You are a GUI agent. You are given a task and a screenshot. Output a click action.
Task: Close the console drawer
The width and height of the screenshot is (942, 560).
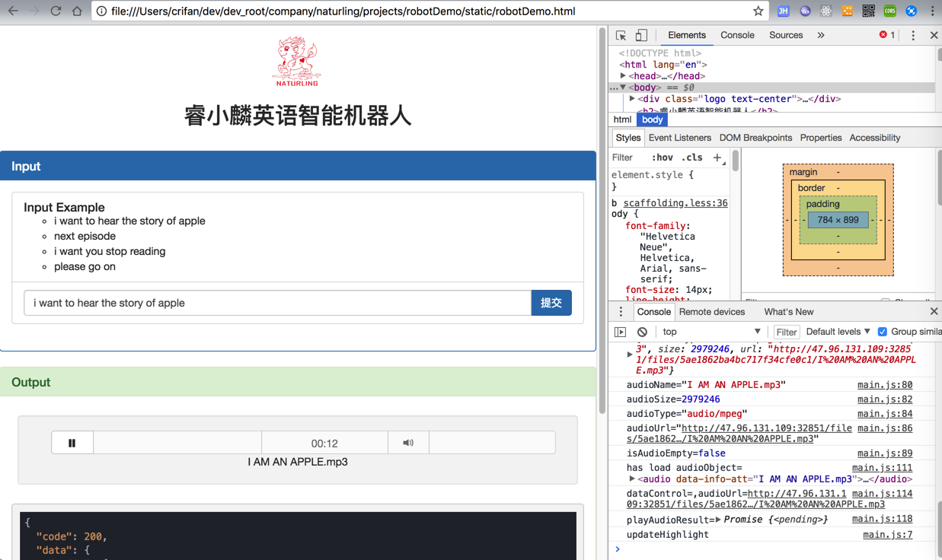(x=934, y=312)
